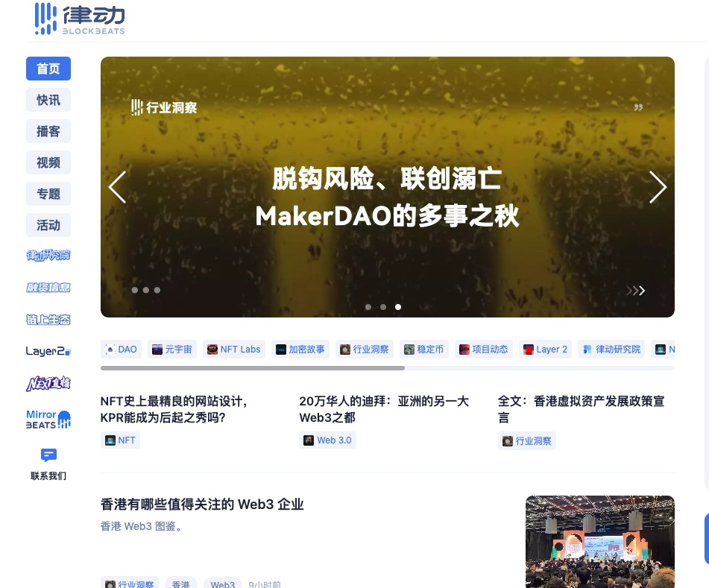Open the 香港有哪些值得关注的 Web3 企业 article
This screenshot has width=709, height=588.
[202, 505]
